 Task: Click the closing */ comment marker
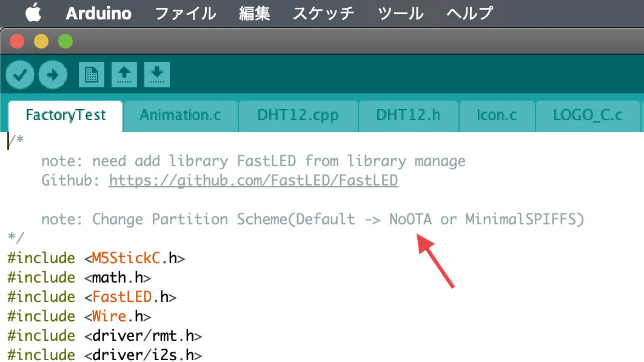point(16,238)
